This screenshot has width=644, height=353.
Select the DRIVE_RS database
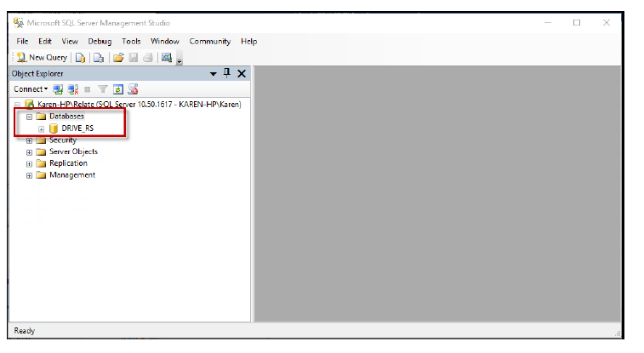pos(77,128)
